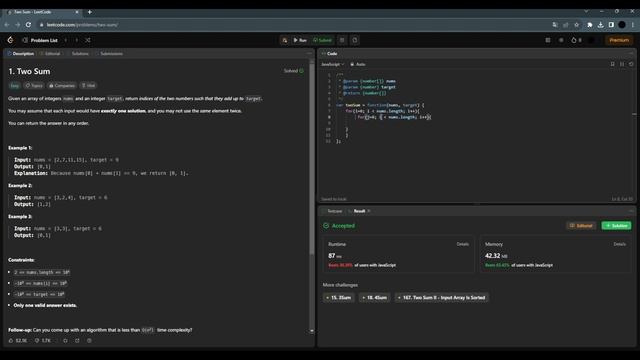Open feedback help icon at bottom of description
This screenshot has height=360, width=640.
coord(89,340)
